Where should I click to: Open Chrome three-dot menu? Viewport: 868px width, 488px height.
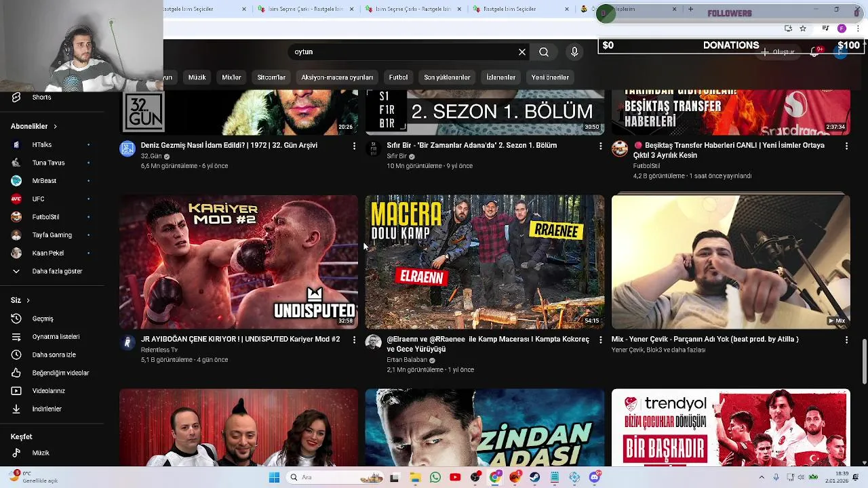point(859,28)
